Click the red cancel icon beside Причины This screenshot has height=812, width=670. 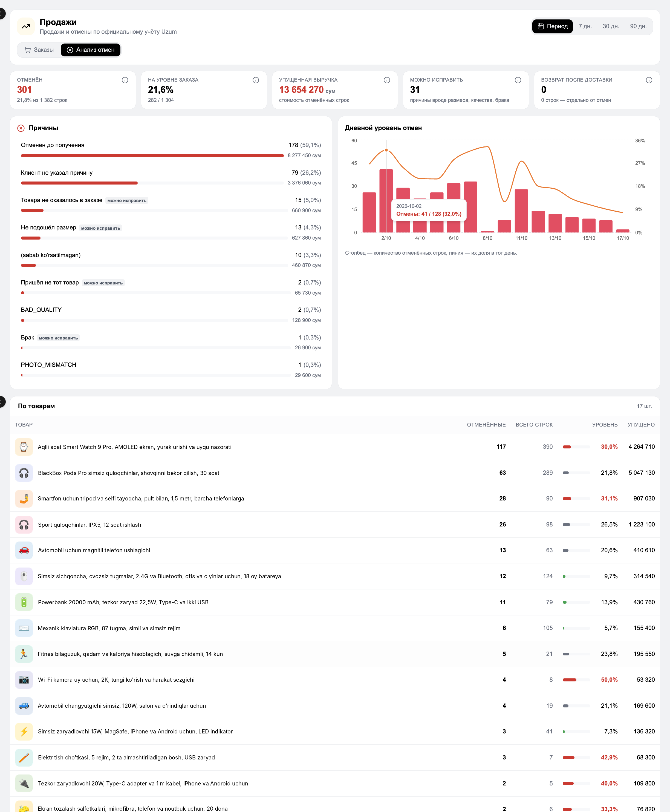pos(21,128)
